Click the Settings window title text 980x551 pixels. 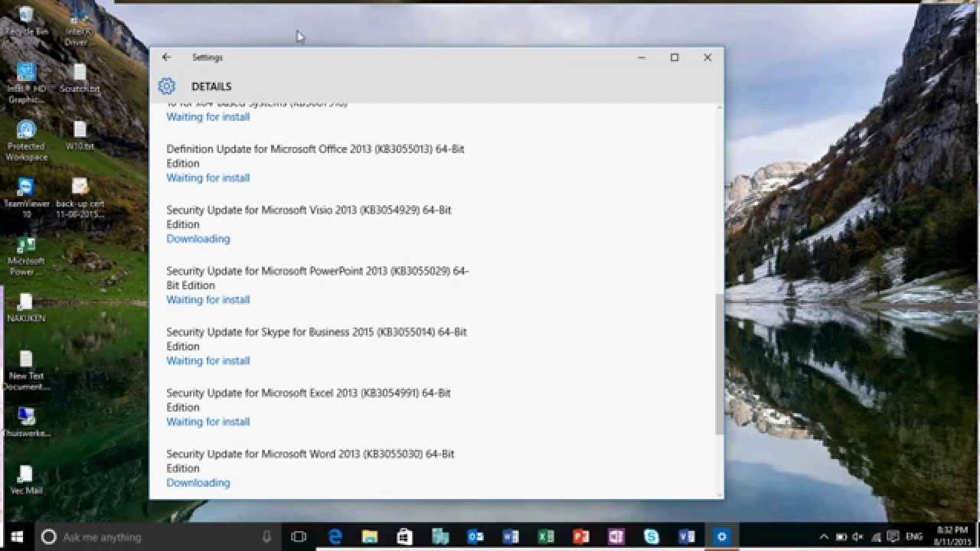[x=207, y=57]
